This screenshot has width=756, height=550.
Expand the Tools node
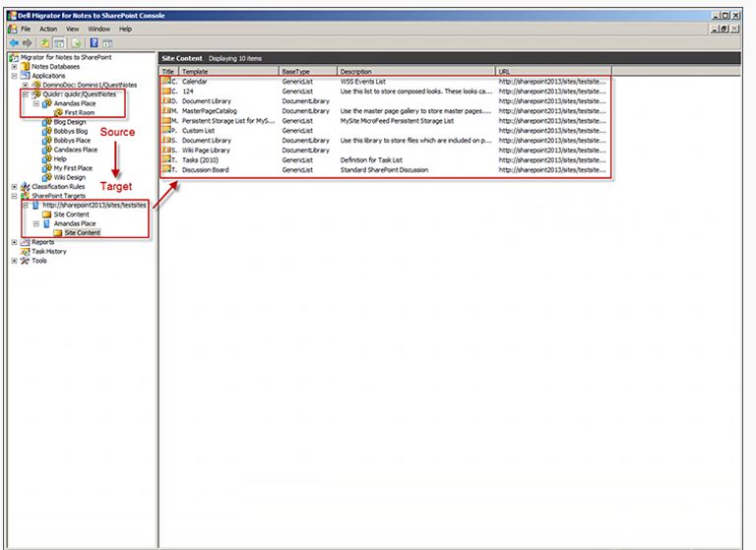coord(15,261)
